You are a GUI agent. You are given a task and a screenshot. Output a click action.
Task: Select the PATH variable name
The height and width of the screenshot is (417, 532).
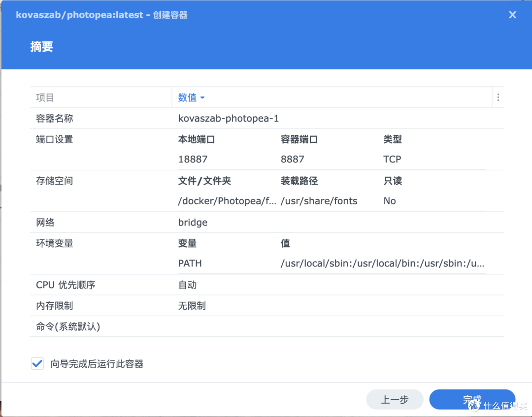tap(190, 263)
